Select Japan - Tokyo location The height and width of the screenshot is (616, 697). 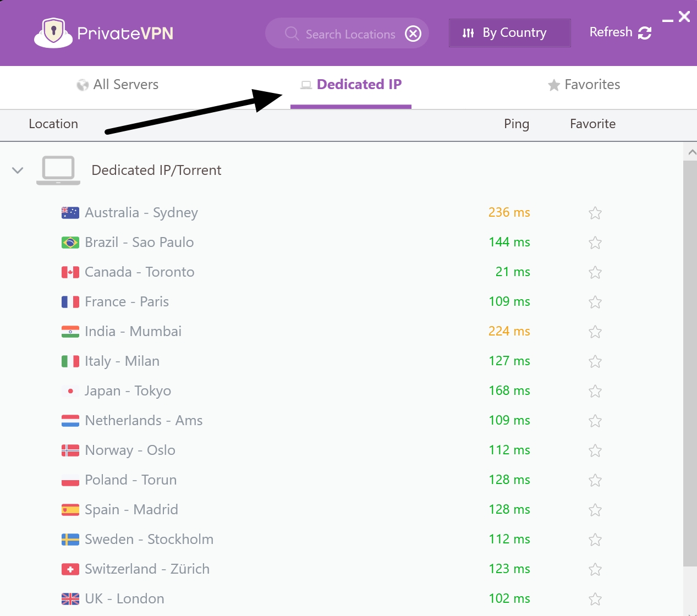click(x=128, y=391)
